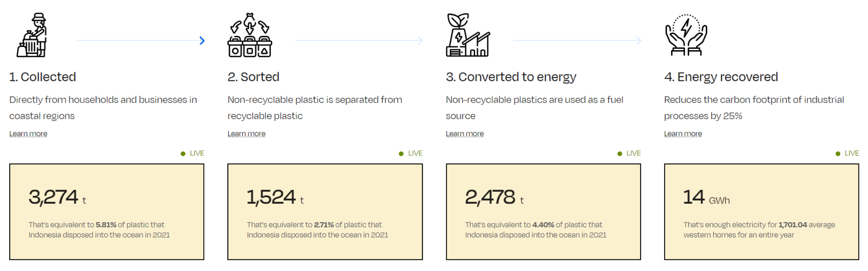Click the sorting bins icon
868x271 pixels.
[x=250, y=35]
